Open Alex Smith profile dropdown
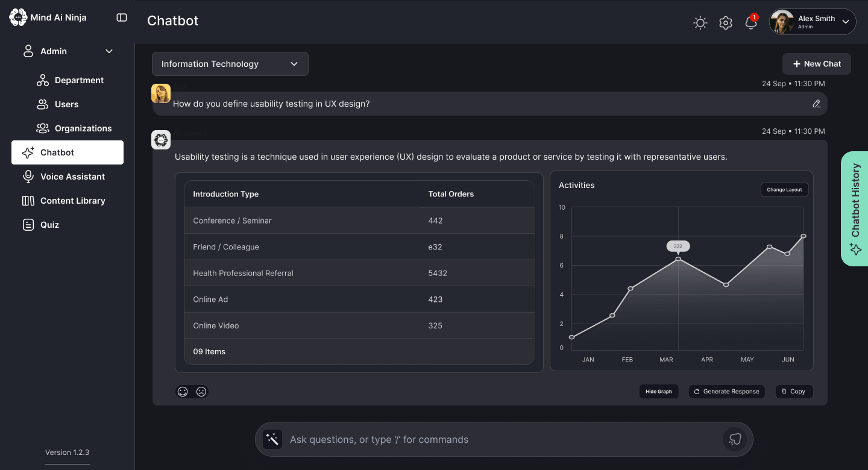 tap(813, 22)
